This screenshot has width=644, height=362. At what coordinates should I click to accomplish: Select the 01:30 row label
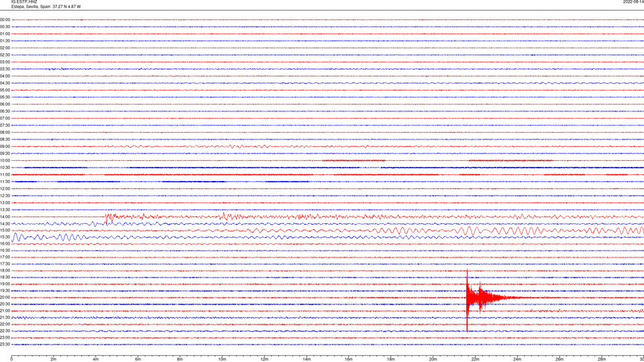(x=5, y=41)
